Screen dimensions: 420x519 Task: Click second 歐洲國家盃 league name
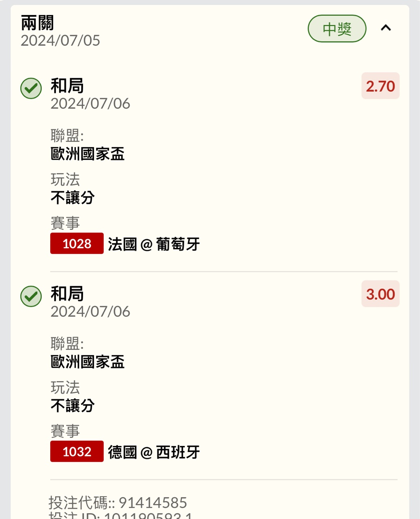pyautogui.click(x=88, y=362)
